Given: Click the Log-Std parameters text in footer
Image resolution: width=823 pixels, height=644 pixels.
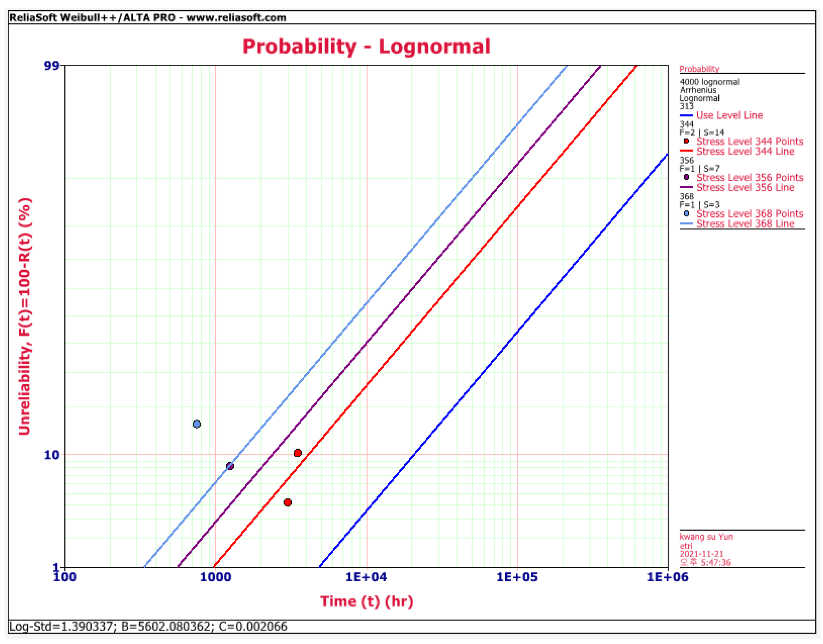Looking at the screenshot, I should (x=148, y=626).
